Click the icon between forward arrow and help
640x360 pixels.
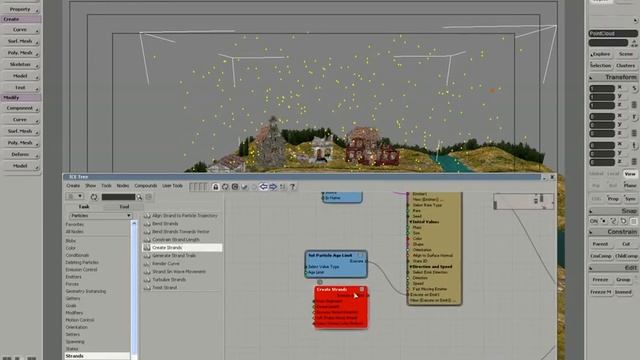tap(282, 187)
